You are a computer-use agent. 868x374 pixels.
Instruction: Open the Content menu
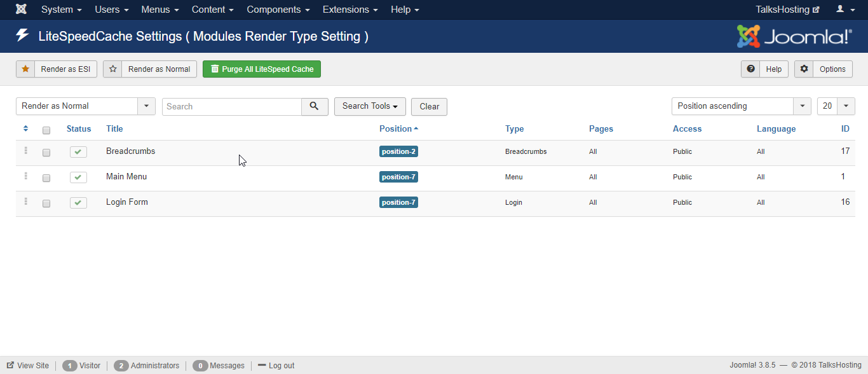(213, 10)
